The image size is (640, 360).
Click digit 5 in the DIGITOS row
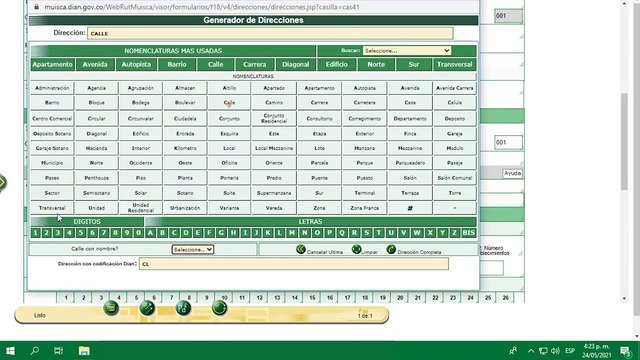[x=81, y=233]
